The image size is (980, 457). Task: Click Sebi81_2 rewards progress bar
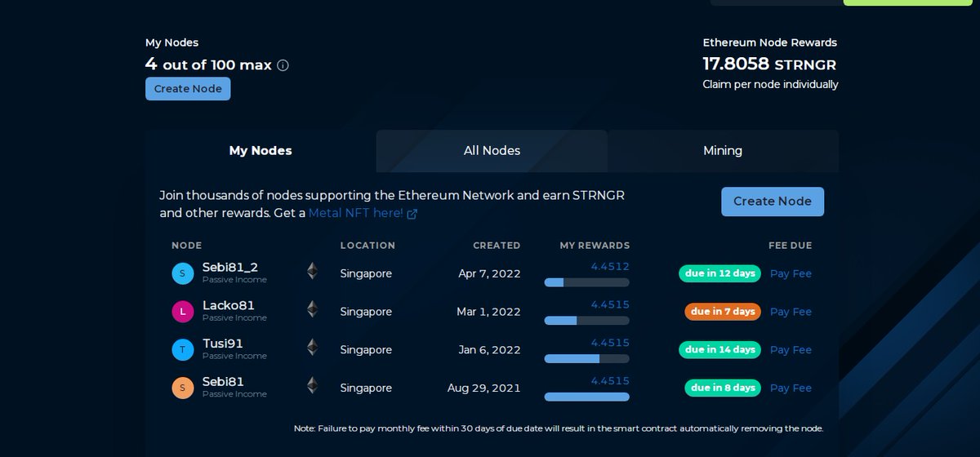pos(586,282)
